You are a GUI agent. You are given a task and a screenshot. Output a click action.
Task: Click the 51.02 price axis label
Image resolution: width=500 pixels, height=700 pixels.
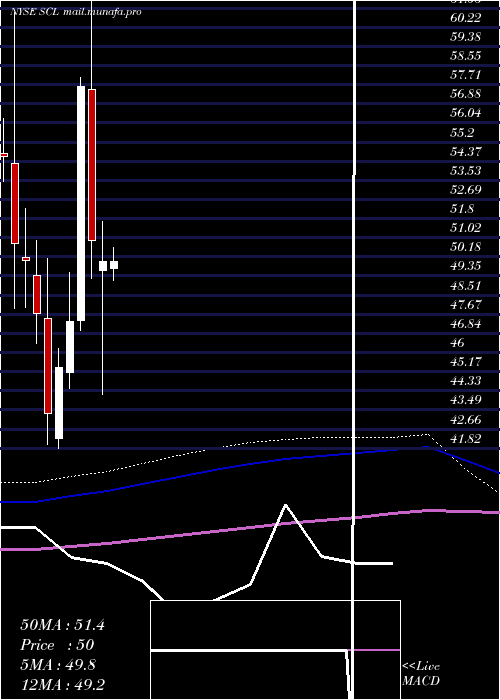(465, 228)
